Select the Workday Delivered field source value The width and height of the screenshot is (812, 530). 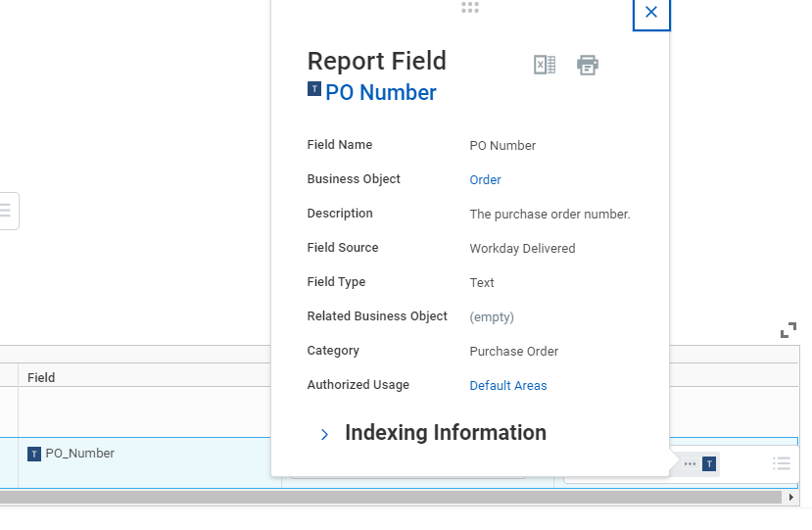coord(522,248)
